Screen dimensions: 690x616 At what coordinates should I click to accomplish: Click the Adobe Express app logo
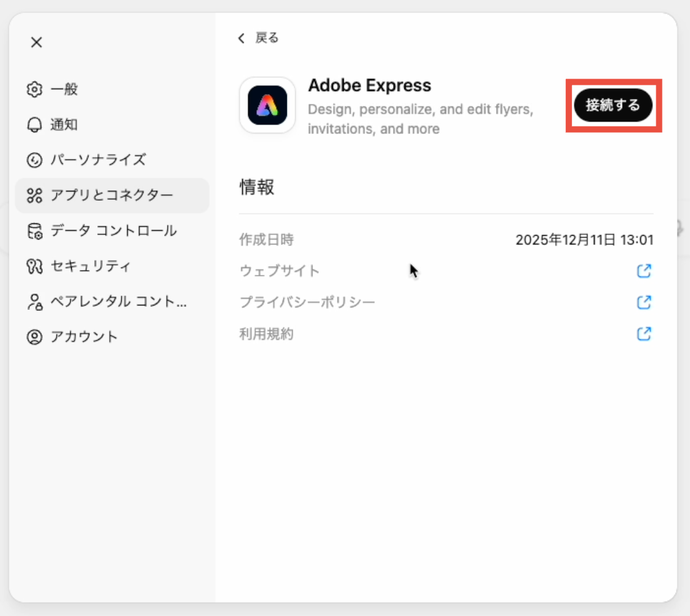[267, 105]
